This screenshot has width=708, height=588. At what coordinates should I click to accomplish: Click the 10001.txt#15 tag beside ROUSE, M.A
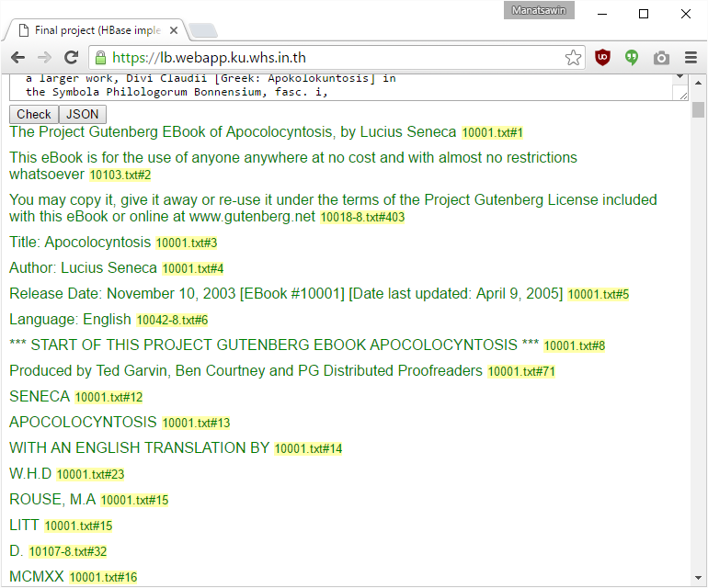pyautogui.click(x=134, y=501)
